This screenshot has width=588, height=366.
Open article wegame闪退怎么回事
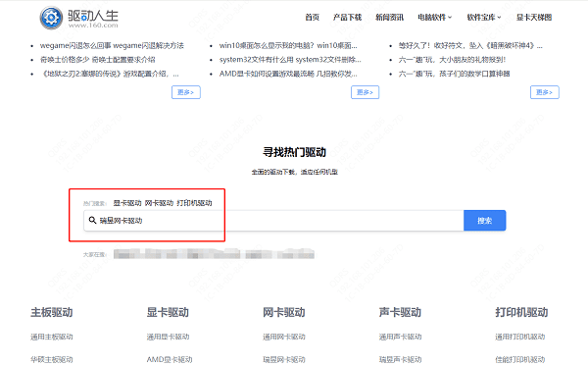[x=112, y=46]
